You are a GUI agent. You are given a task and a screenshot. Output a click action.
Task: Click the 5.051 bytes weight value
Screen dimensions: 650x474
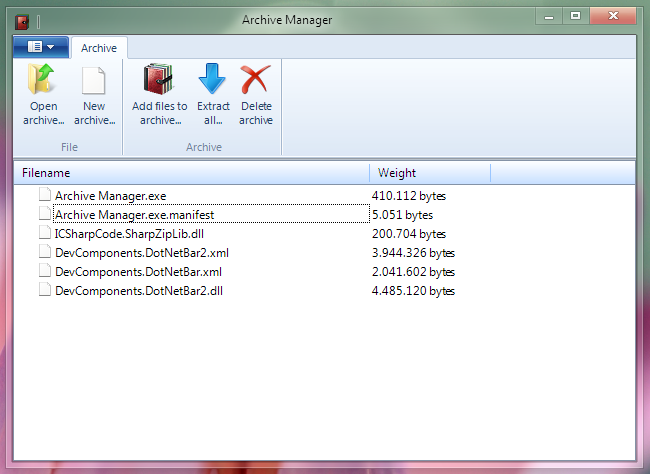(x=402, y=215)
